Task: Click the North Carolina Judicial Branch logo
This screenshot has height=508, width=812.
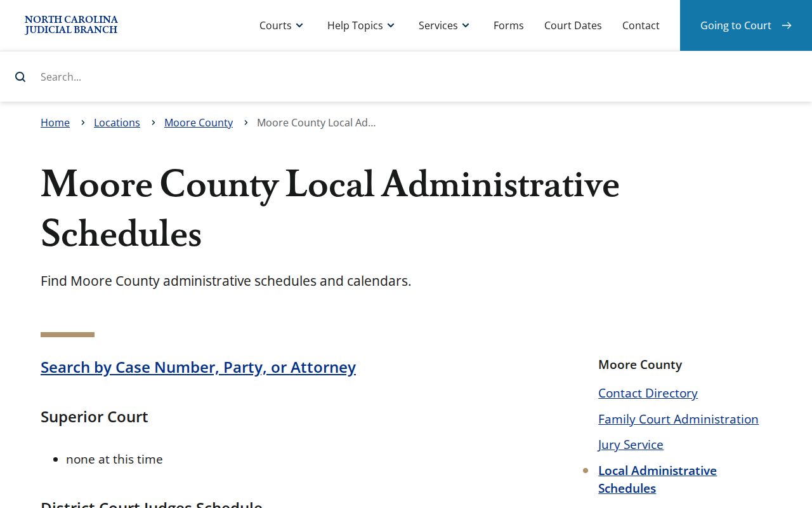Action: [x=71, y=25]
